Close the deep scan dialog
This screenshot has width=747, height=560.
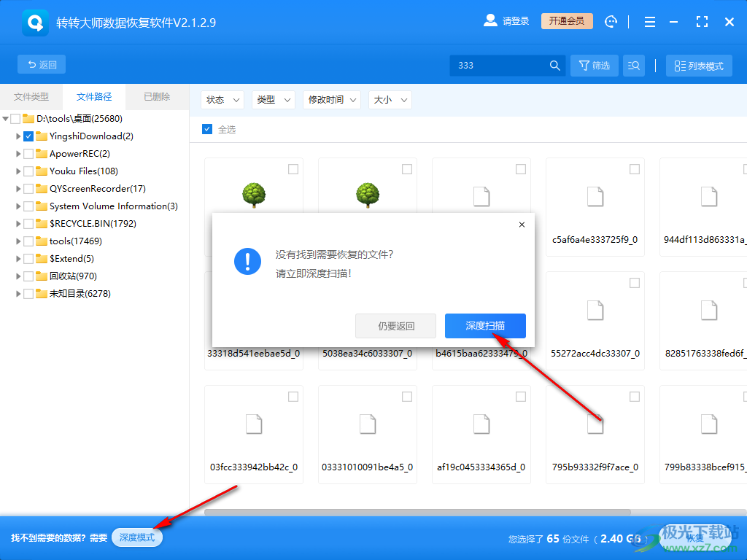pos(522,225)
